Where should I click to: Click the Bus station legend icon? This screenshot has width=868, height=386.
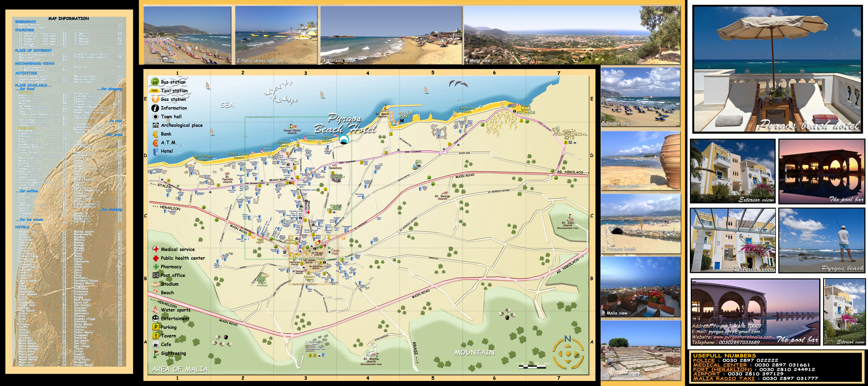click(x=155, y=82)
